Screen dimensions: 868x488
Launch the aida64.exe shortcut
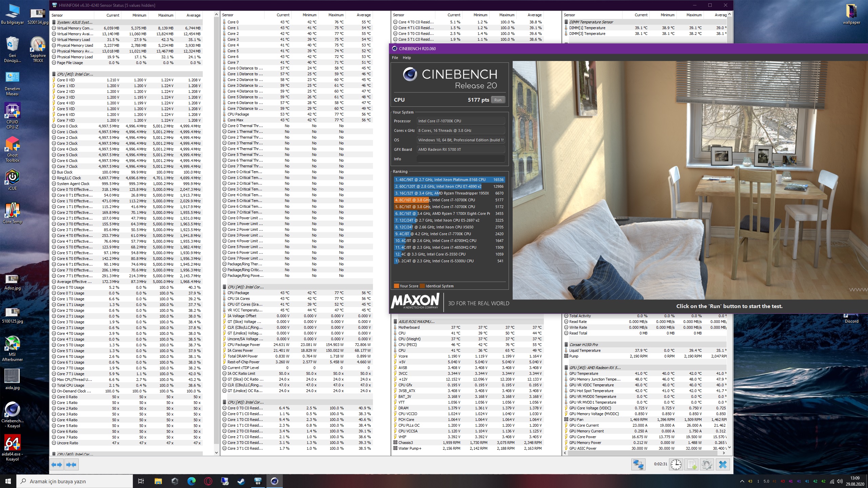(12, 448)
